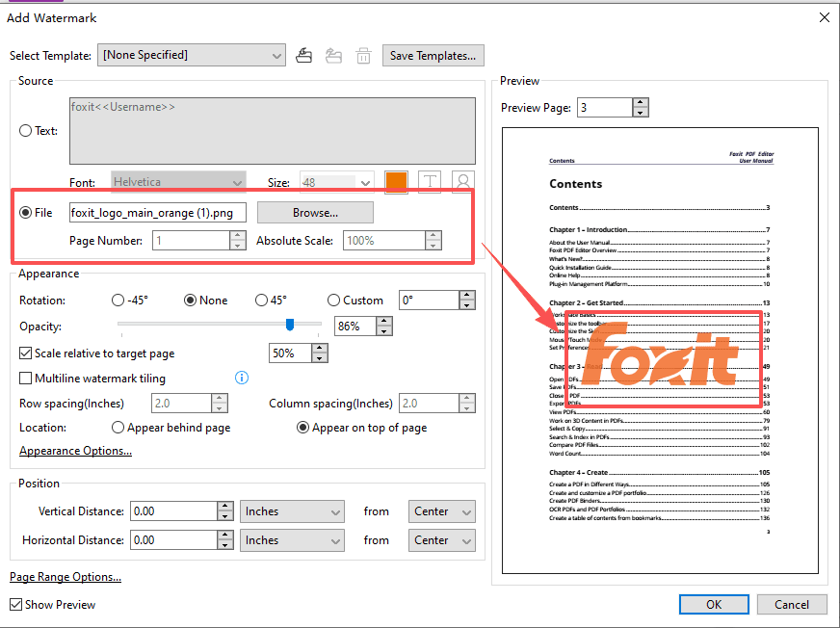840x628 pixels.
Task: Click the delete template trash icon
Action: 364,55
